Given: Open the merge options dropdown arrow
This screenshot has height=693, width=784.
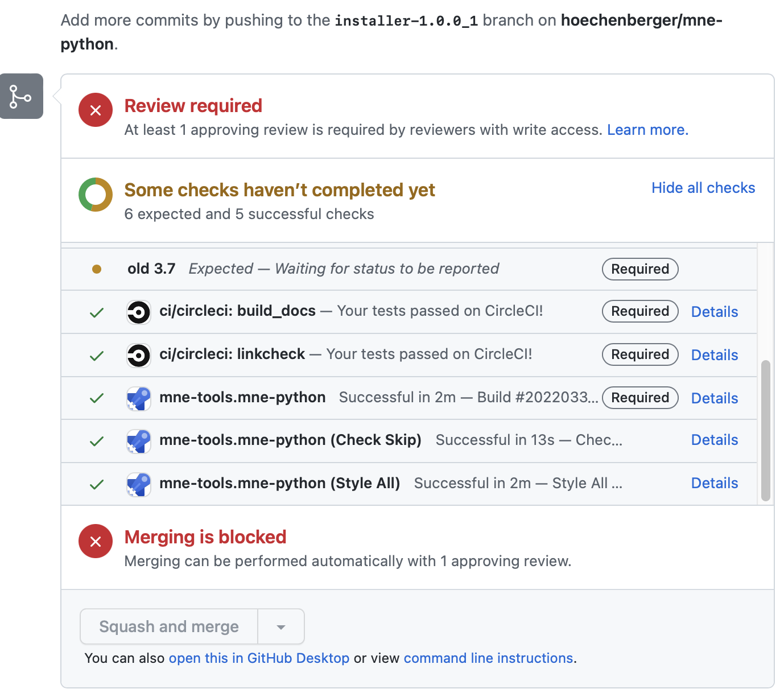Looking at the screenshot, I should click(281, 626).
